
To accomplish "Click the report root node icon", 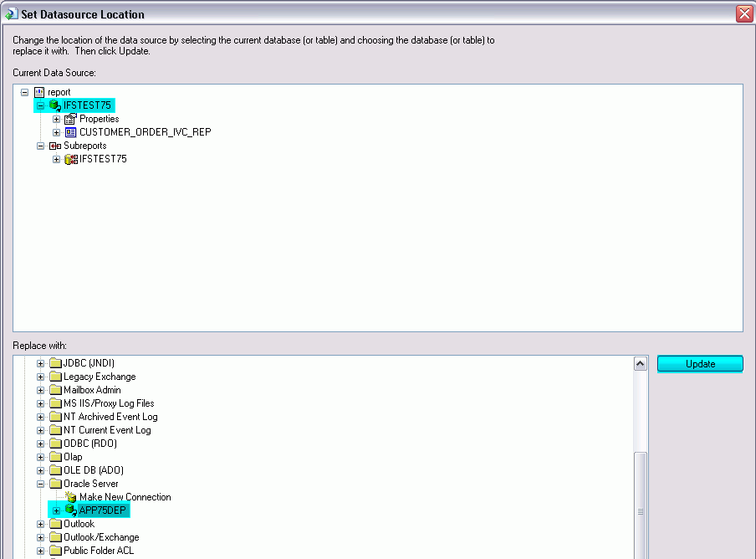I will (39, 92).
